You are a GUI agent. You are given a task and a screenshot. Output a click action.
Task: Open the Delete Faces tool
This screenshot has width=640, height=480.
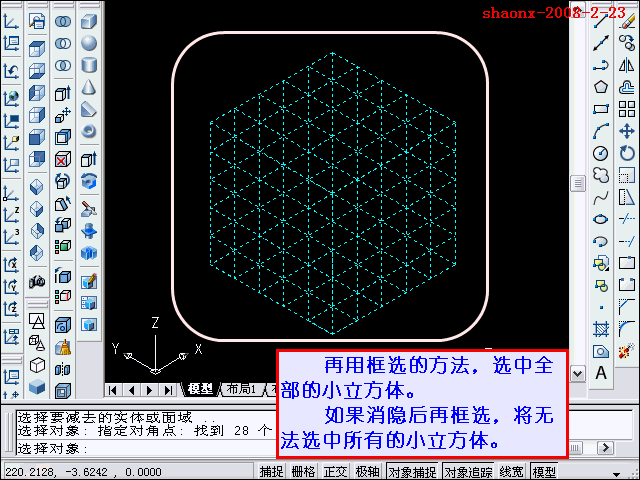pyautogui.click(x=63, y=159)
